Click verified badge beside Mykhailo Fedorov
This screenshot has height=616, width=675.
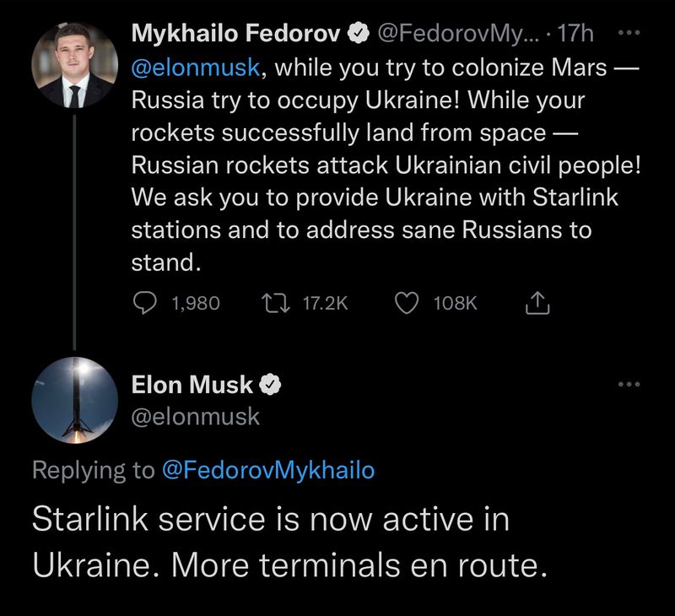pyautogui.click(x=358, y=34)
